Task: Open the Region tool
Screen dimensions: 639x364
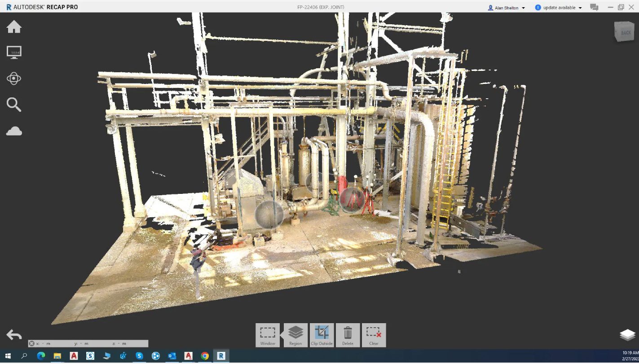Action: (295, 335)
